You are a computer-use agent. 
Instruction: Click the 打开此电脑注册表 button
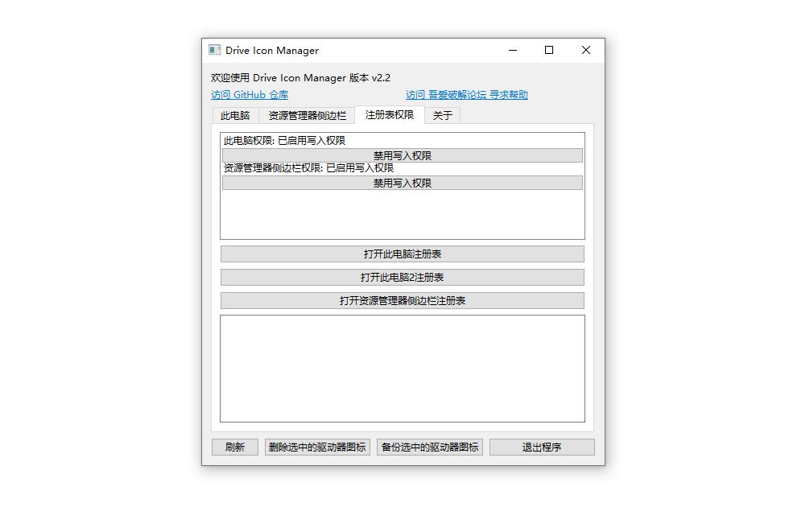(x=402, y=254)
